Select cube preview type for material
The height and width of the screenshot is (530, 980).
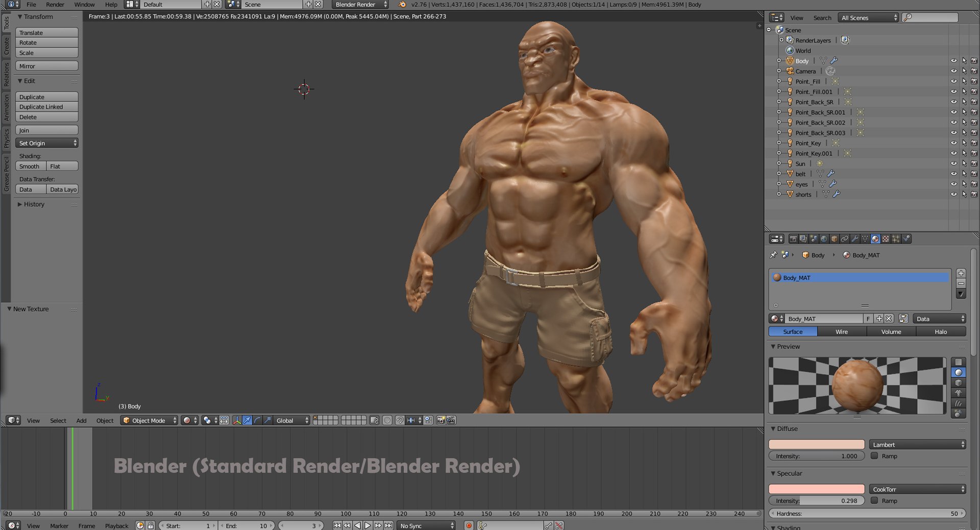point(959,382)
